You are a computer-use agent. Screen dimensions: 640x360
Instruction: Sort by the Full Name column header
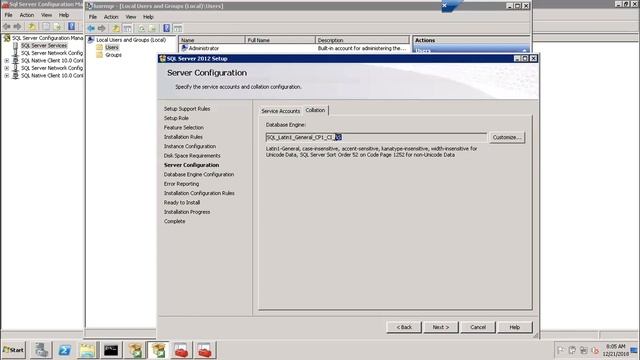tap(280, 40)
